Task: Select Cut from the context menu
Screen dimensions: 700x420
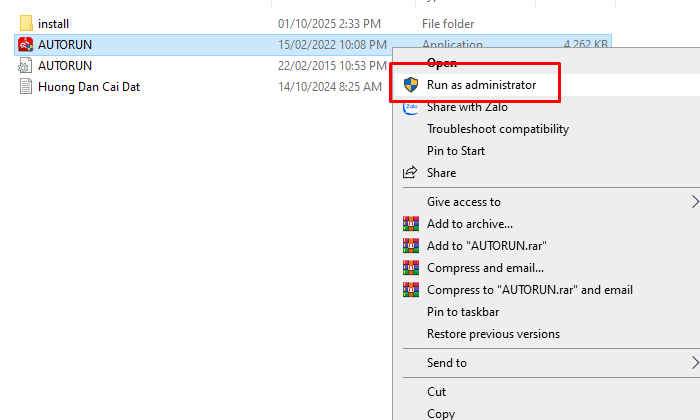Action: click(436, 392)
